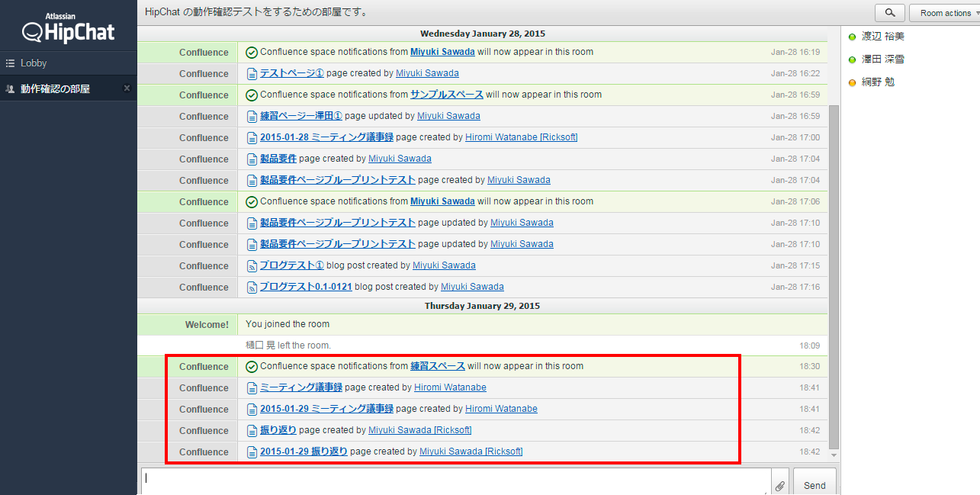This screenshot has width=980, height=495.
Task: Open the テストページ① page link
Action: 292,73
